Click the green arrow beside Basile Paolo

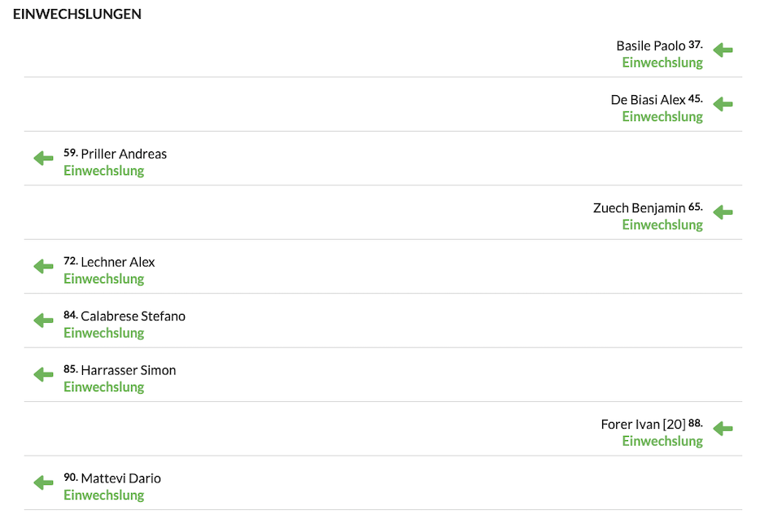(723, 50)
